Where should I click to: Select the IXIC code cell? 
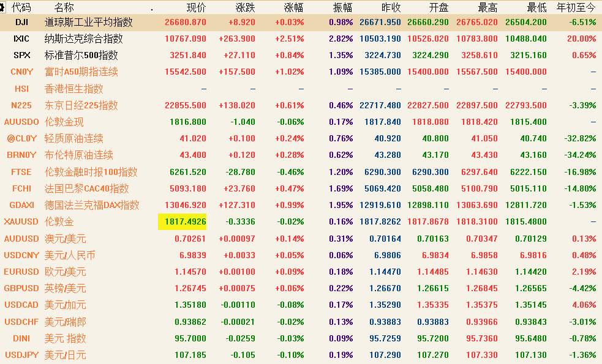tap(21, 39)
